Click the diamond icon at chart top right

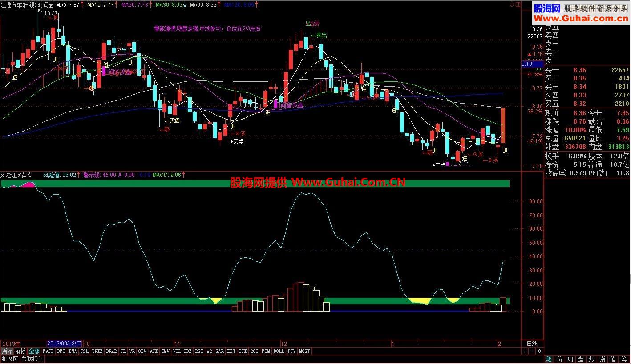[512, 4]
